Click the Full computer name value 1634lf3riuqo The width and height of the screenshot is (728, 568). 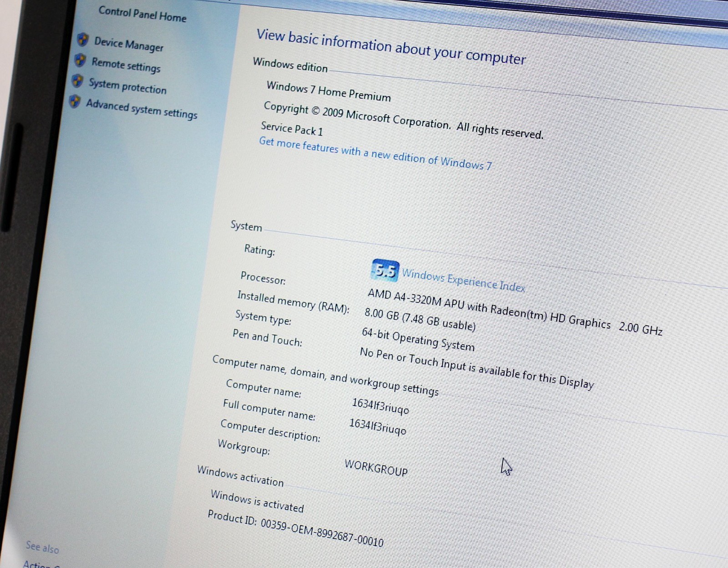[378, 426]
